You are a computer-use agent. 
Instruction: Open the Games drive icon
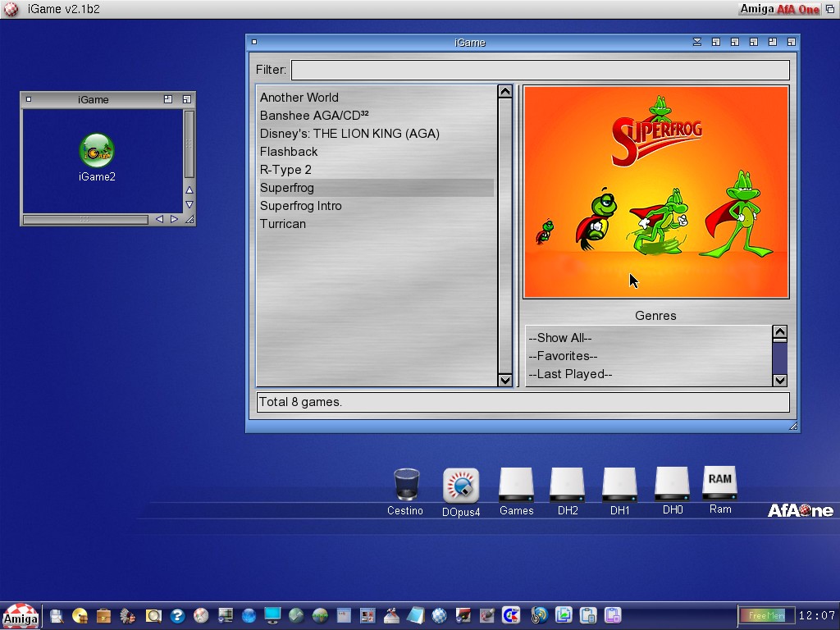516,486
